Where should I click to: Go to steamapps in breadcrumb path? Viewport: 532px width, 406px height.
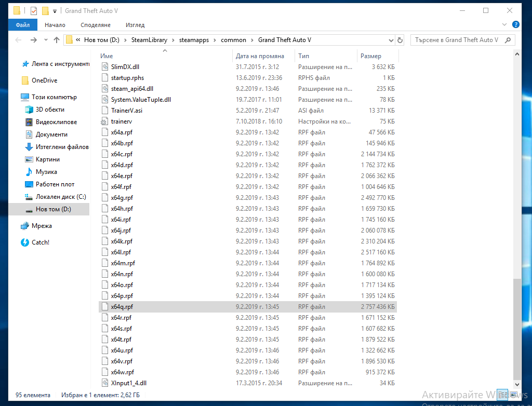pos(194,40)
